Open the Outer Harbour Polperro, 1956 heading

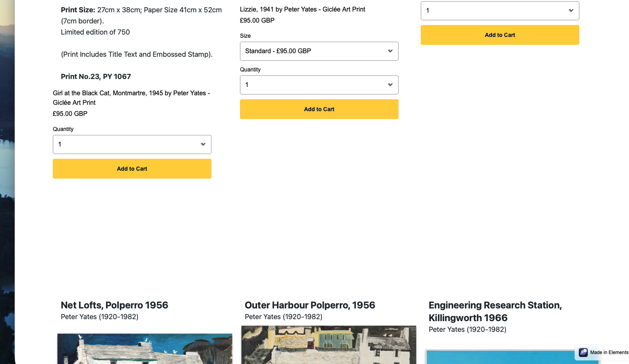click(310, 305)
